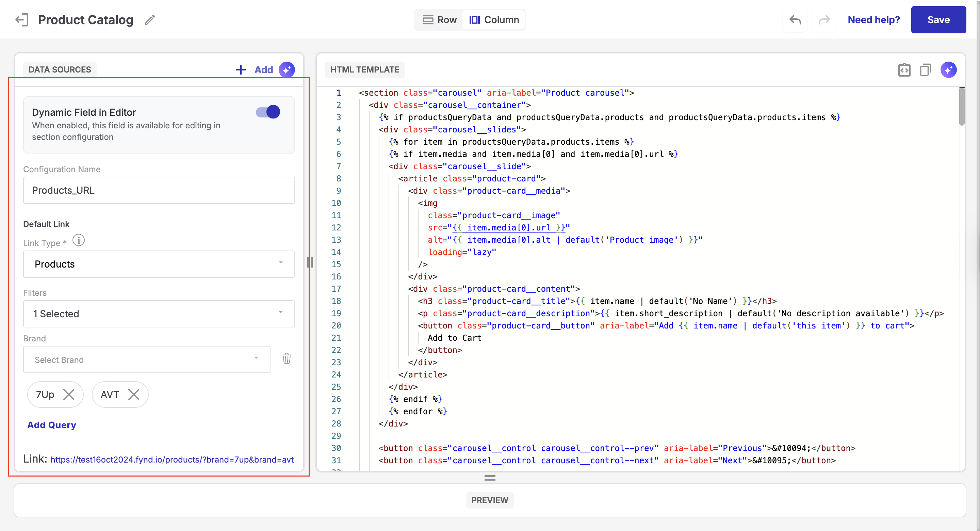Click the pencil icon to rename Product Catalog
980x531 pixels.
click(x=150, y=20)
